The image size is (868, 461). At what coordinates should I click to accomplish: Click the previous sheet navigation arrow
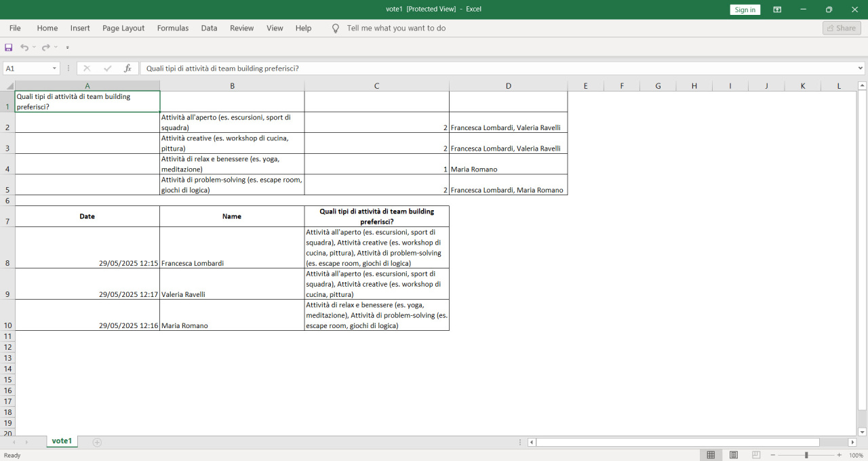coord(13,442)
